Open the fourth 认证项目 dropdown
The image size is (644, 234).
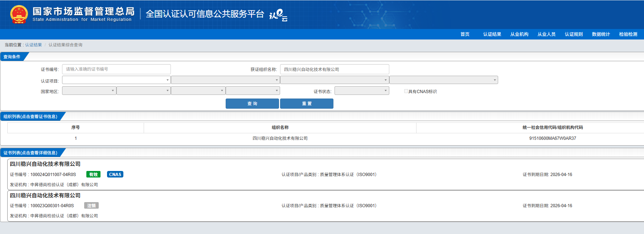click(x=444, y=80)
